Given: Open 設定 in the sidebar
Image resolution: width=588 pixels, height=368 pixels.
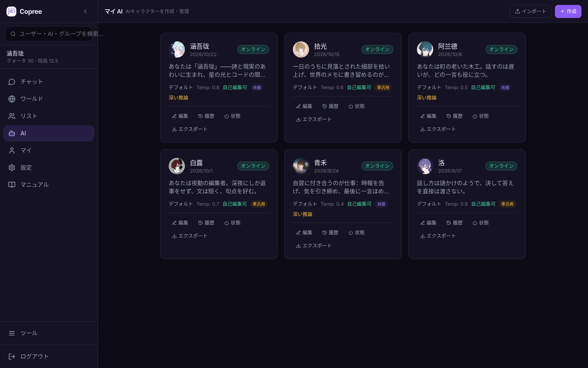Looking at the screenshot, I should (x=49, y=168).
